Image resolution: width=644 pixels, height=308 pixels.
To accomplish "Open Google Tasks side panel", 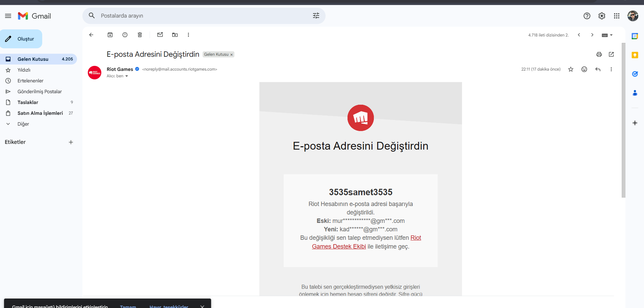I will tap(635, 74).
